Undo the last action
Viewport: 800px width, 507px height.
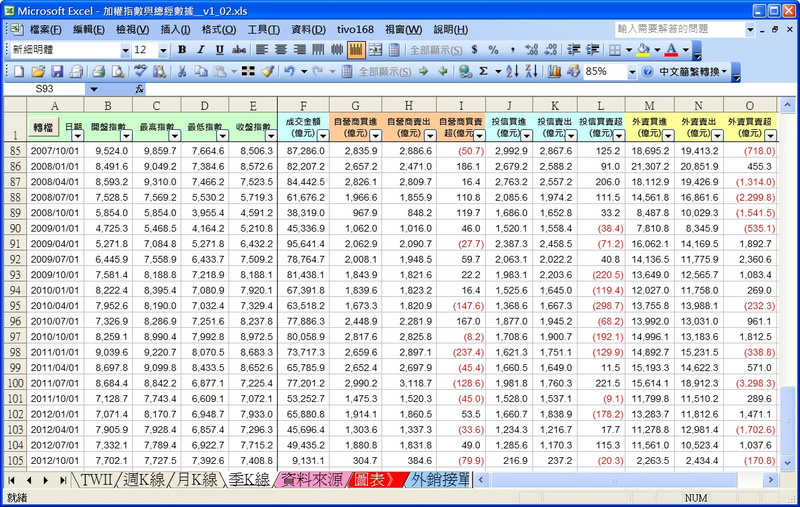[289, 71]
